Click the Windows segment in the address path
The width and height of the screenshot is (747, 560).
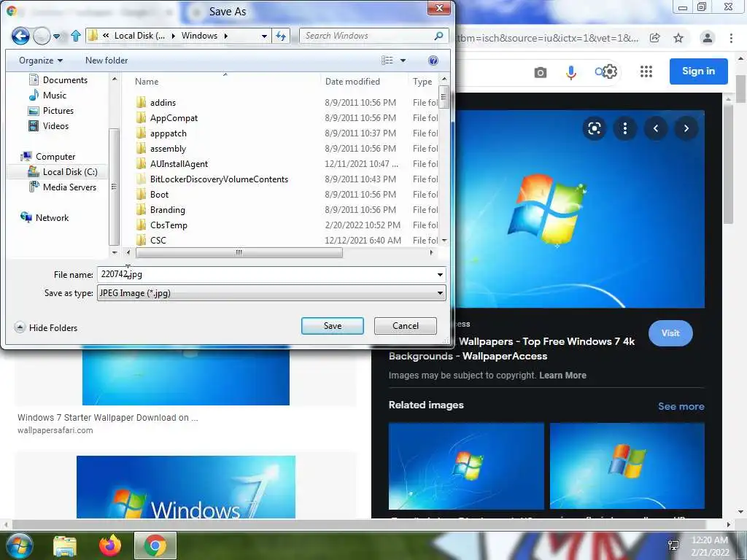pos(199,36)
